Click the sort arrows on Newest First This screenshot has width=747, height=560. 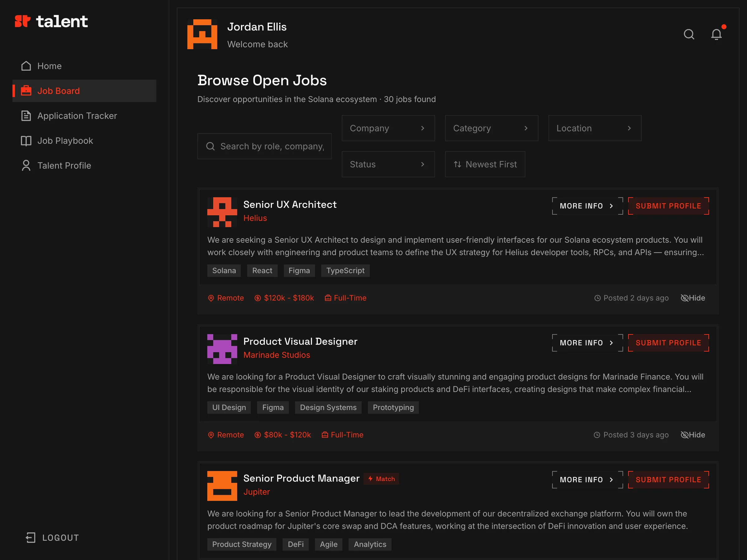(x=457, y=164)
